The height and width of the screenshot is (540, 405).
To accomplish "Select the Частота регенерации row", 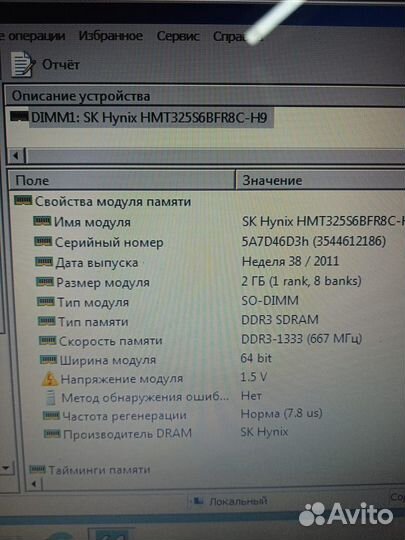I will [124, 416].
